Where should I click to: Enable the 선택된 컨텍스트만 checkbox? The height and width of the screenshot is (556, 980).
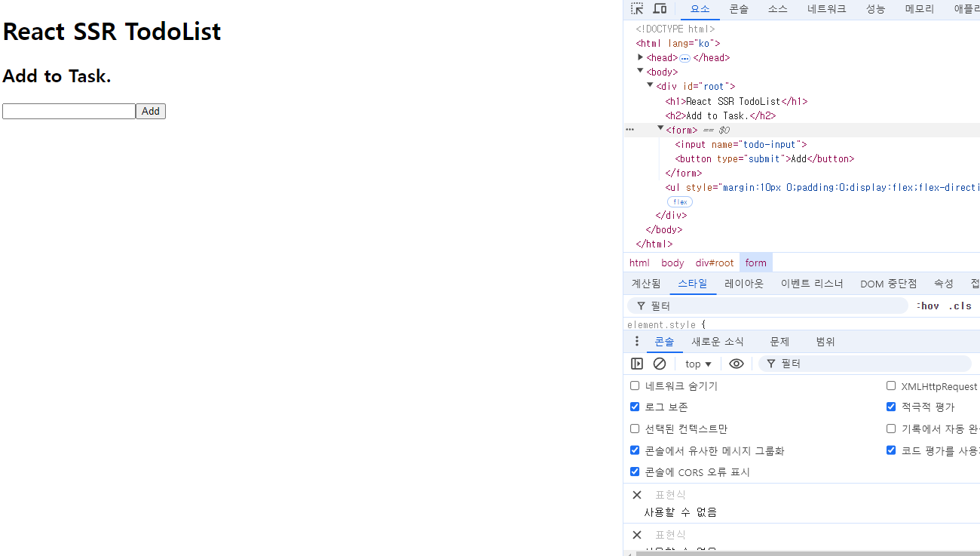(x=635, y=429)
